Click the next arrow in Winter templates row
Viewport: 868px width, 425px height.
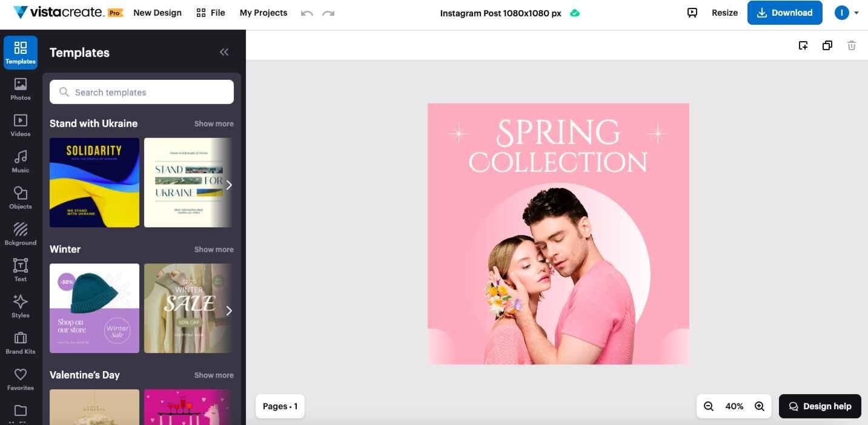point(228,311)
